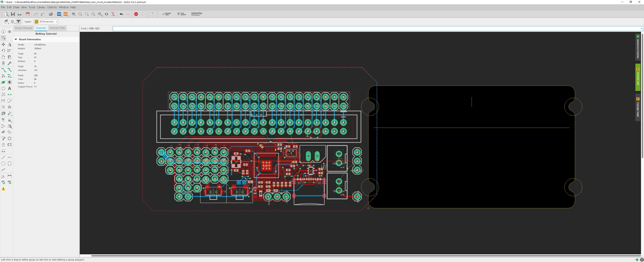The height and width of the screenshot is (262, 644).
Task: Select the Dimension measurement tool
Action: tap(9, 176)
